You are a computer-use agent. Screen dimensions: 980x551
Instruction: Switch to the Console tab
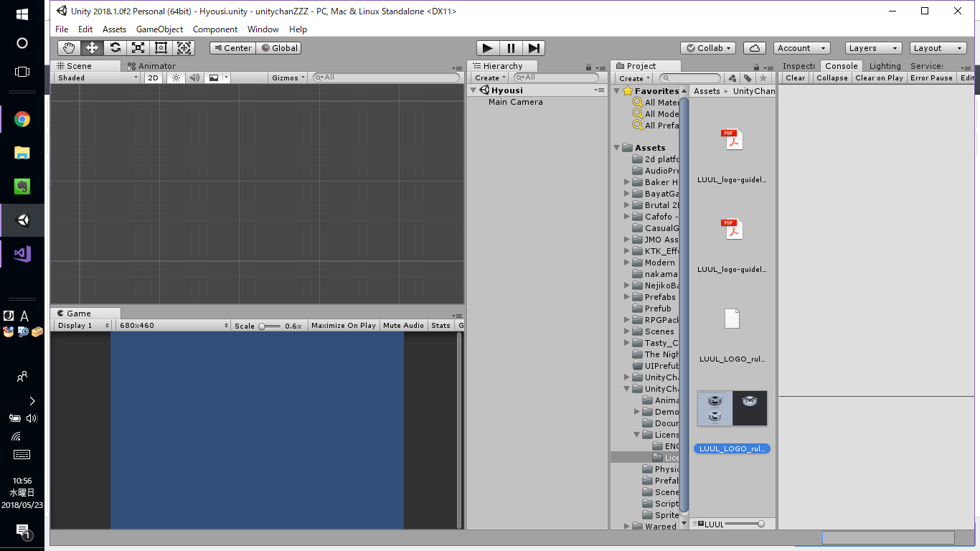[x=841, y=65]
